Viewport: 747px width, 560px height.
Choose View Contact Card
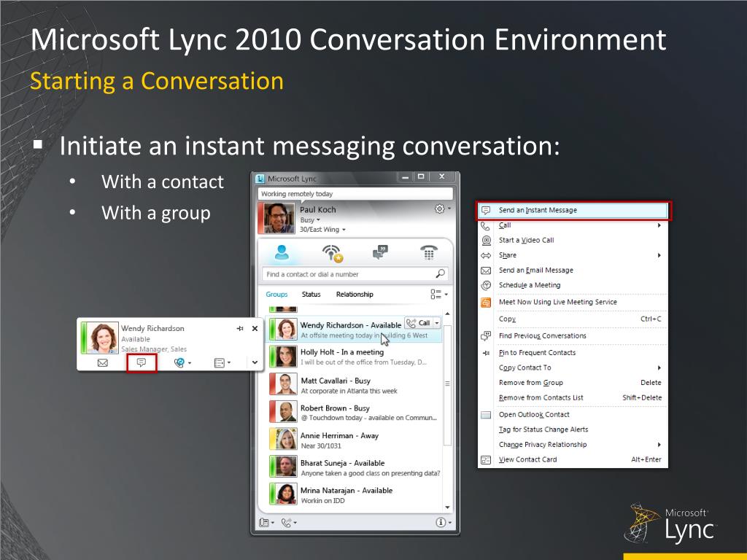[573, 459]
